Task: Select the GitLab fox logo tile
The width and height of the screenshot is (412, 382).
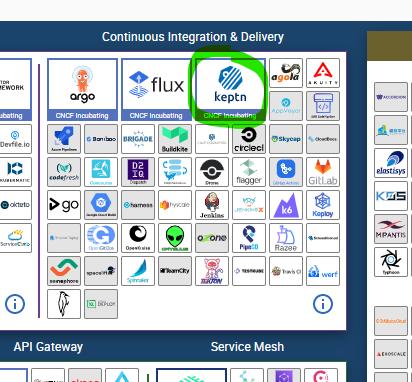Action: pos(323,172)
